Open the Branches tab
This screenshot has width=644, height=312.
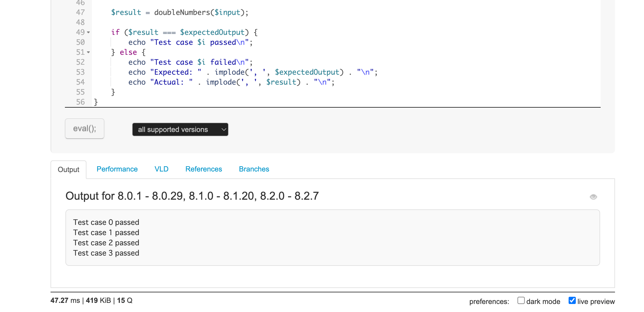[254, 169]
